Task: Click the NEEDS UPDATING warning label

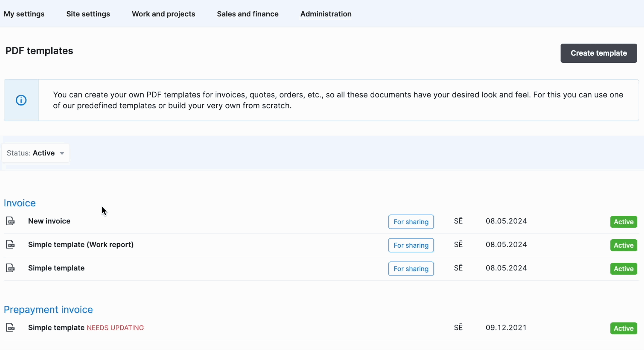Action: [x=115, y=328]
